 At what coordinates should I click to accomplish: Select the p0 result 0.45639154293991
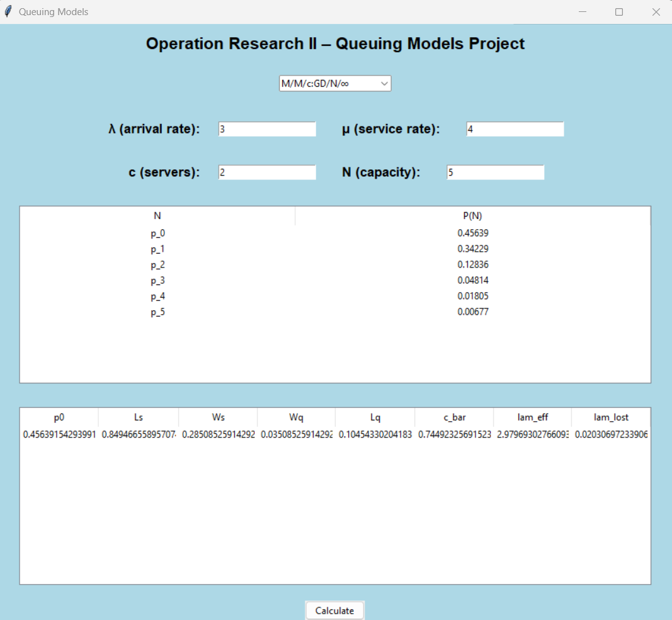(x=59, y=434)
